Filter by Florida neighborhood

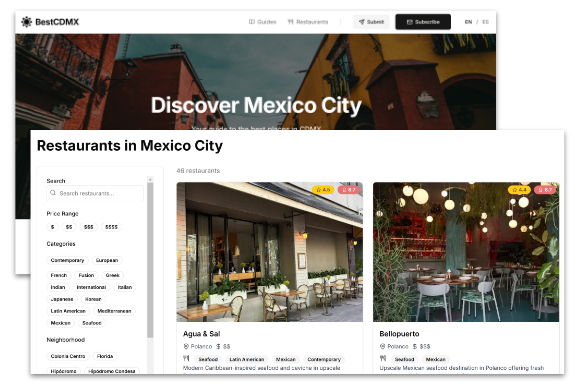coord(105,356)
